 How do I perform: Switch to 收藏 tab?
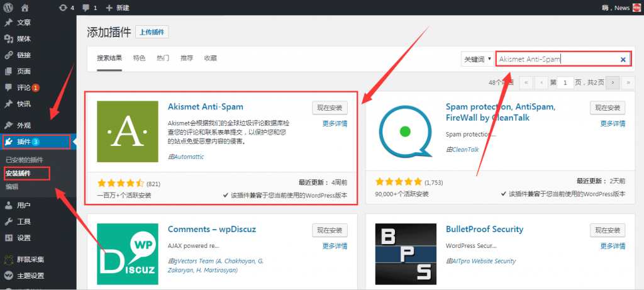(x=210, y=59)
